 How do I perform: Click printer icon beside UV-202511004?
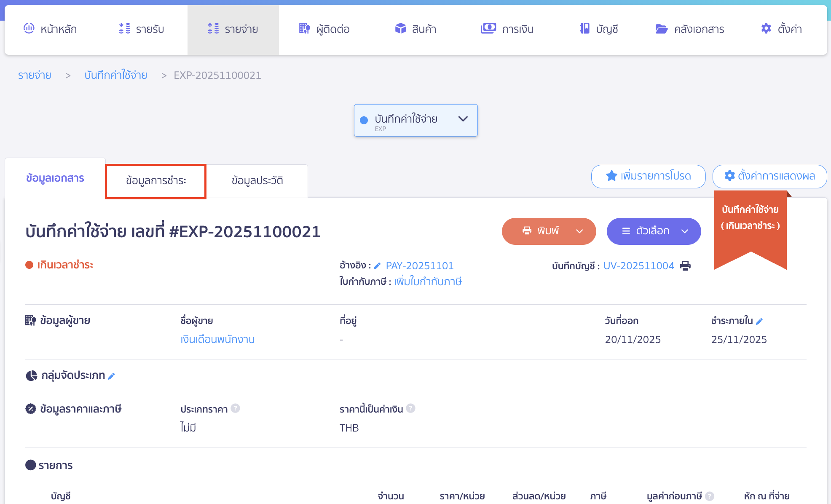click(685, 266)
